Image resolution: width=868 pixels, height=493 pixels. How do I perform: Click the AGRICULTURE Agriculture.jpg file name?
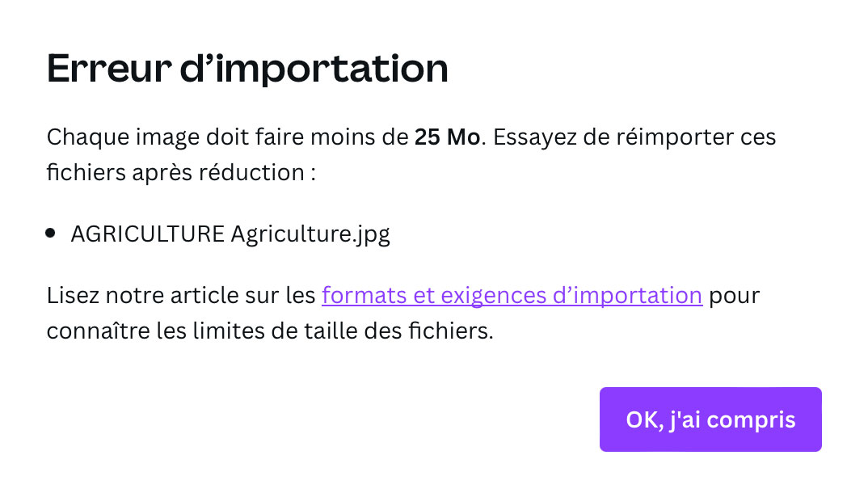click(230, 234)
